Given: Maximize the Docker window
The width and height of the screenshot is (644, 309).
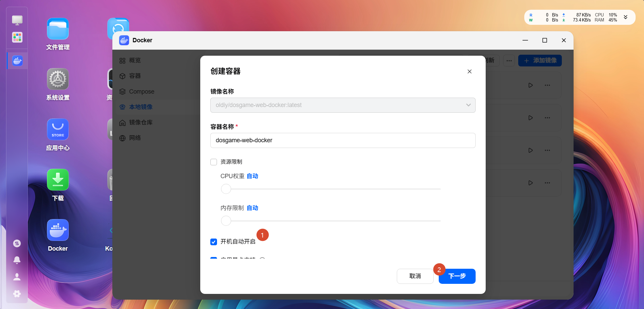Looking at the screenshot, I should 545,40.
